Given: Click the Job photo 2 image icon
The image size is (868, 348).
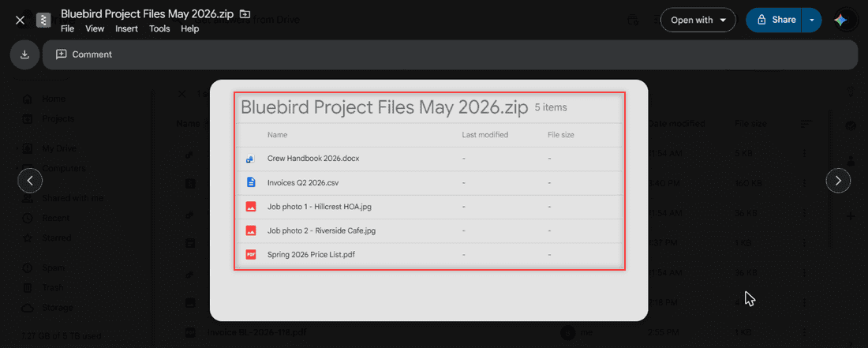Looking at the screenshot, I should [251, 230].
